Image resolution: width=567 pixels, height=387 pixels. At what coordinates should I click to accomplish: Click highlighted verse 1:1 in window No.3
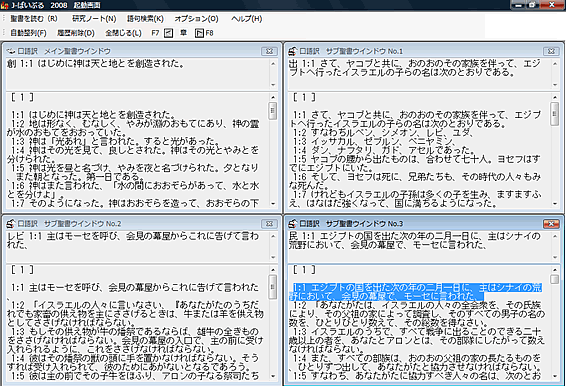pos(415,292)
